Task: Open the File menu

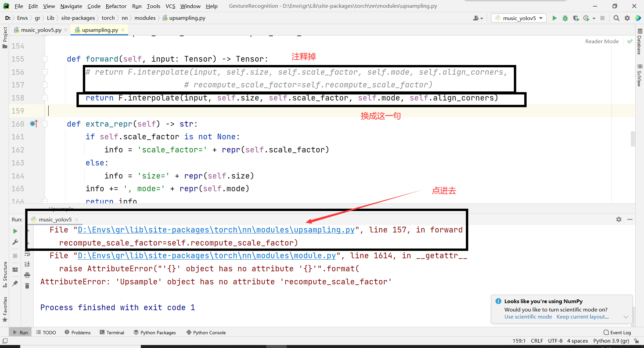Action: coord(19,6)
